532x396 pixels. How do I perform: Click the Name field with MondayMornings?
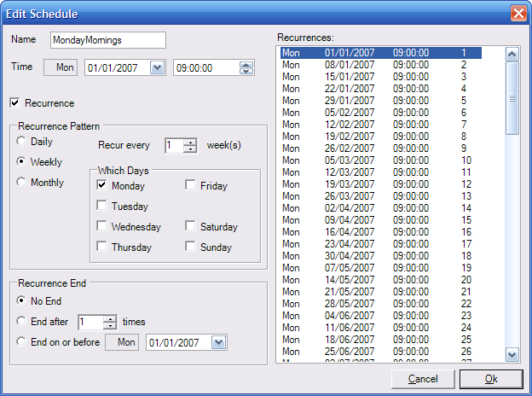tap(107, 40)
